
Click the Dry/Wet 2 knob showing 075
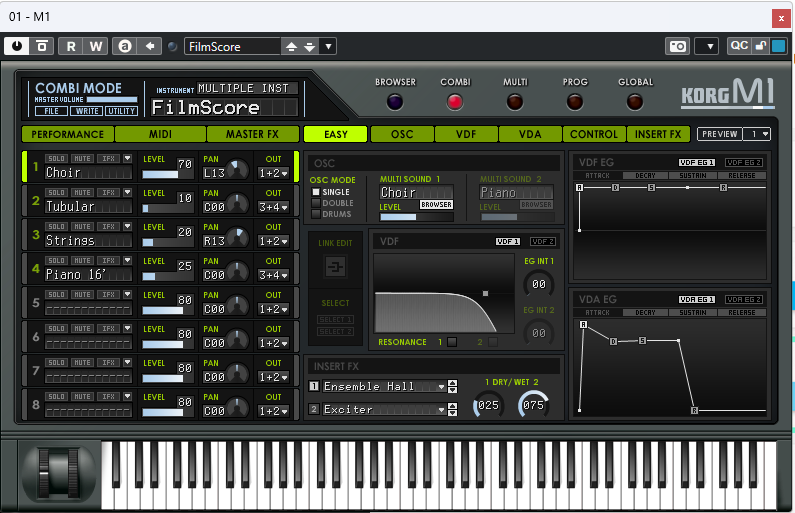[533, 405]
